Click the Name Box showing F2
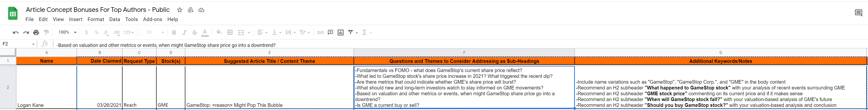 click(18, 44)
